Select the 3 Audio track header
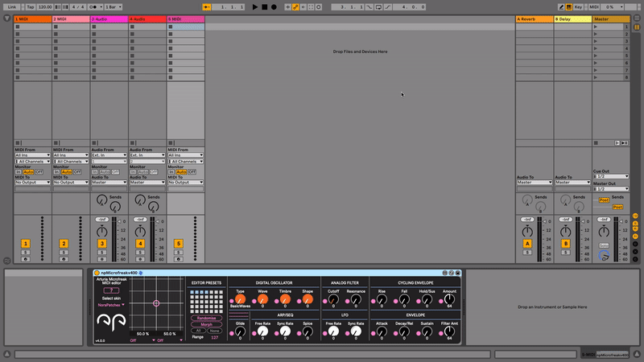The height and width of the screenshot is (362, 644). click(x=109, y=19)
